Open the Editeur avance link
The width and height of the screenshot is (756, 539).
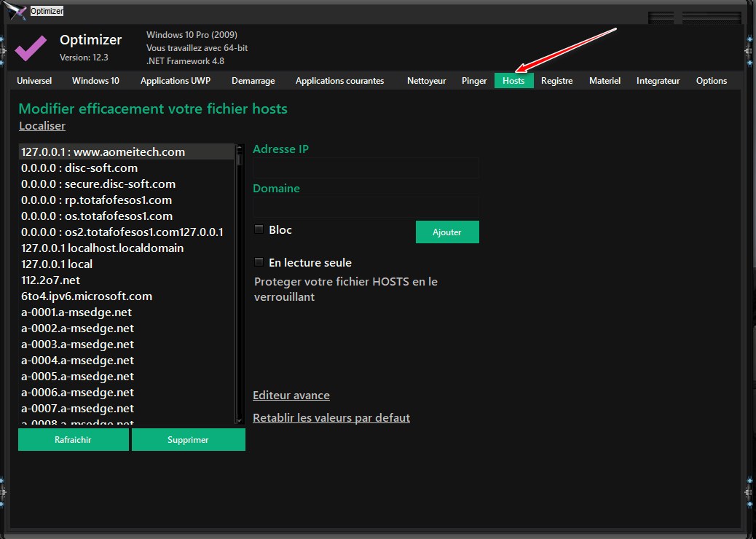[291, 396]
